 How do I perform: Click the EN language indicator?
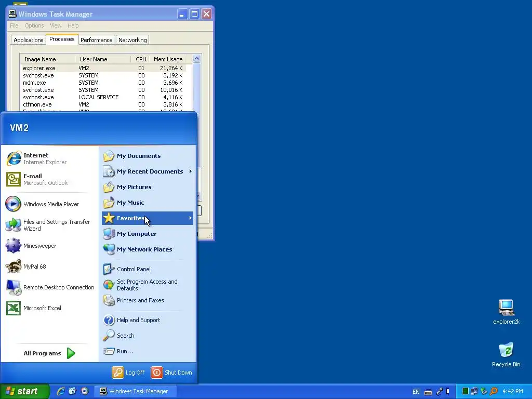[x=416, y=392]
